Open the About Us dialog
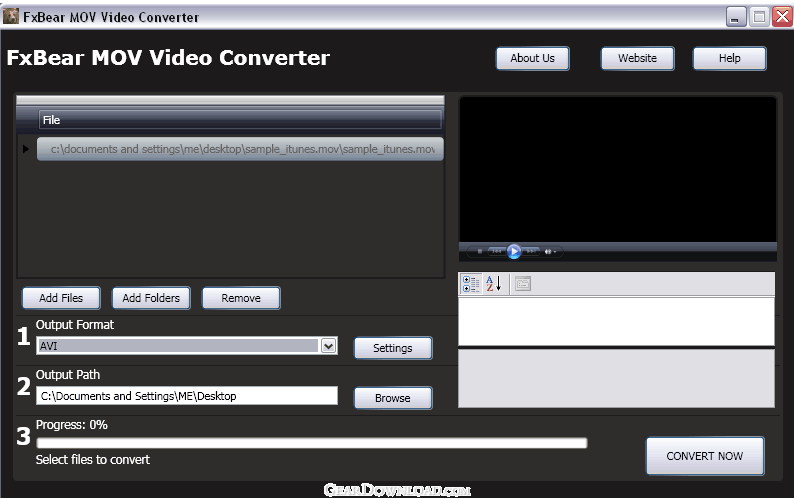 [x=532, y=58]
